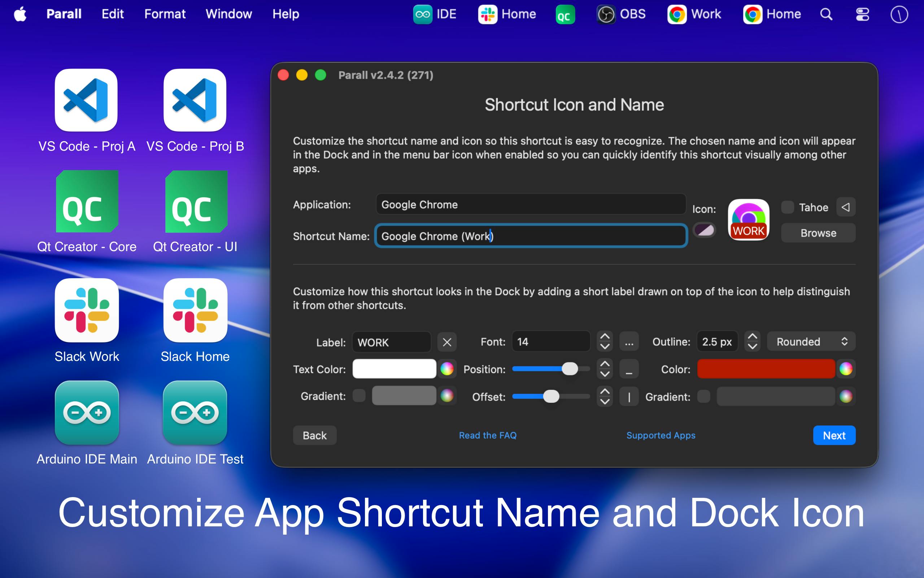The image size is (924, 578).
Task: Enable the outline Gradient checkbox
Action: (x=703, y=396)
